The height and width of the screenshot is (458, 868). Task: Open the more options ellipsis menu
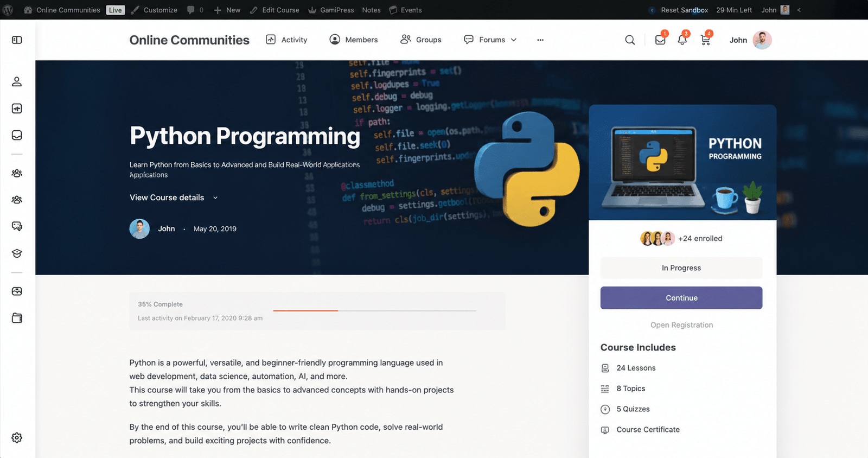click(x=540, y=40)
